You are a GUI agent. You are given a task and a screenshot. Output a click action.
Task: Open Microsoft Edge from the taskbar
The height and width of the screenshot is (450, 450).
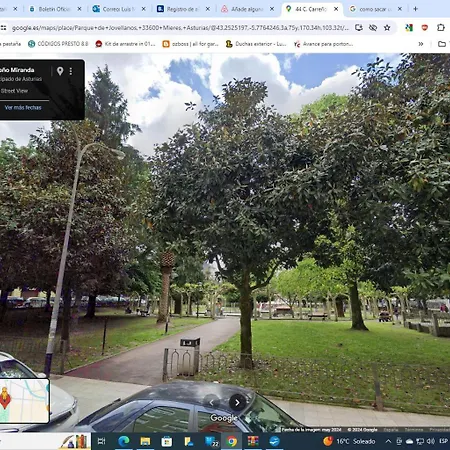(x=124, y=441)
